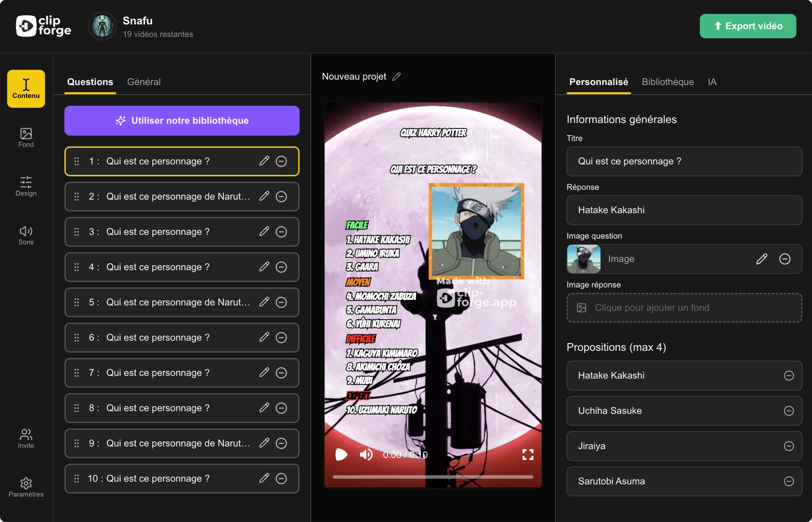The height and width of the screenshot is (522, 812).
Task: Open the Invite sidebar section
Action: pyautogui.click(x=26, y=438)
